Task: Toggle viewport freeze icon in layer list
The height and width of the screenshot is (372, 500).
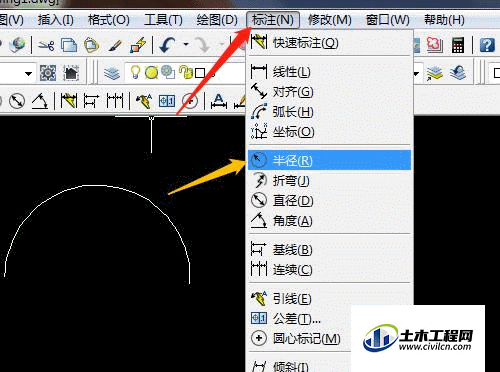Action: 168,72
